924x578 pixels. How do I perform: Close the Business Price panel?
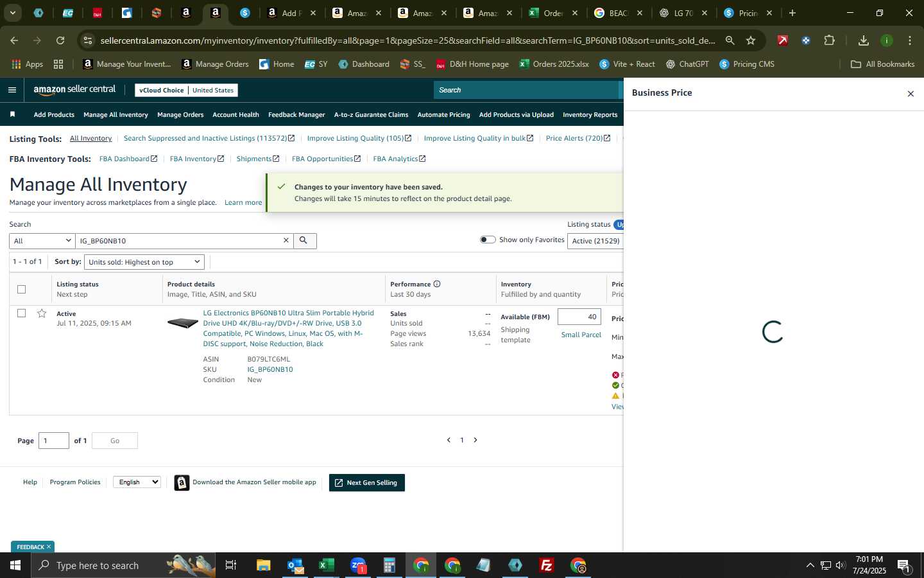pyautogui.click(x=910, y=94)
